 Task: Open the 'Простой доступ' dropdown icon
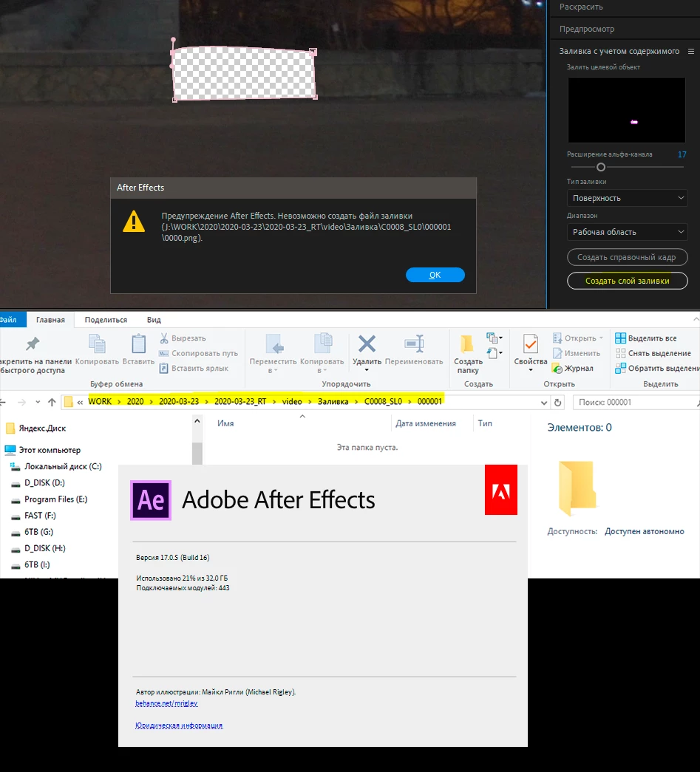pyautogui.click(x=494, y=352)
